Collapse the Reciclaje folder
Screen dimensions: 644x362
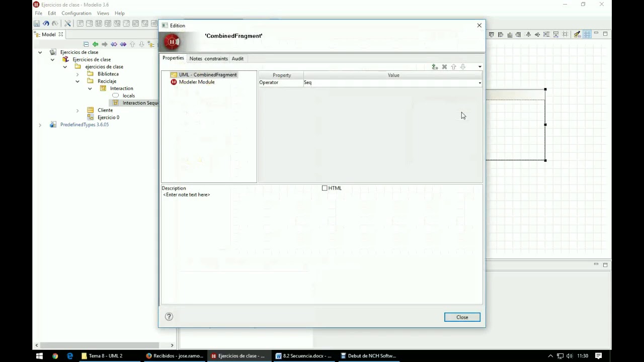(x=77, y=81)
